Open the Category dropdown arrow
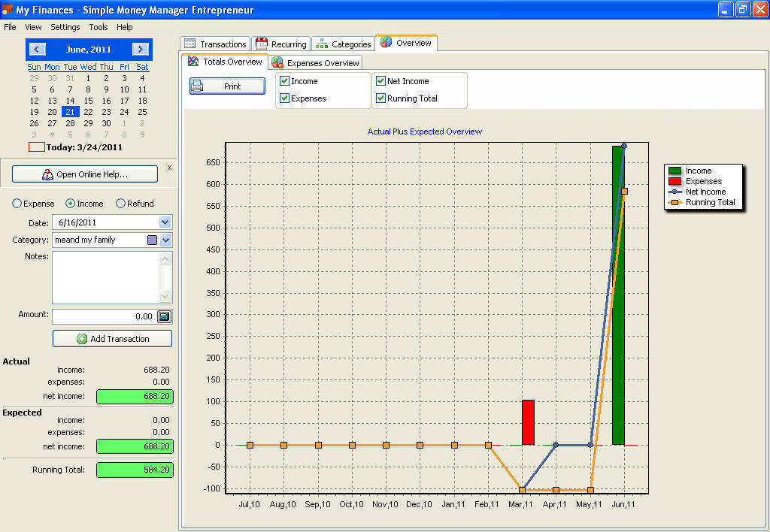 (166, 240)
